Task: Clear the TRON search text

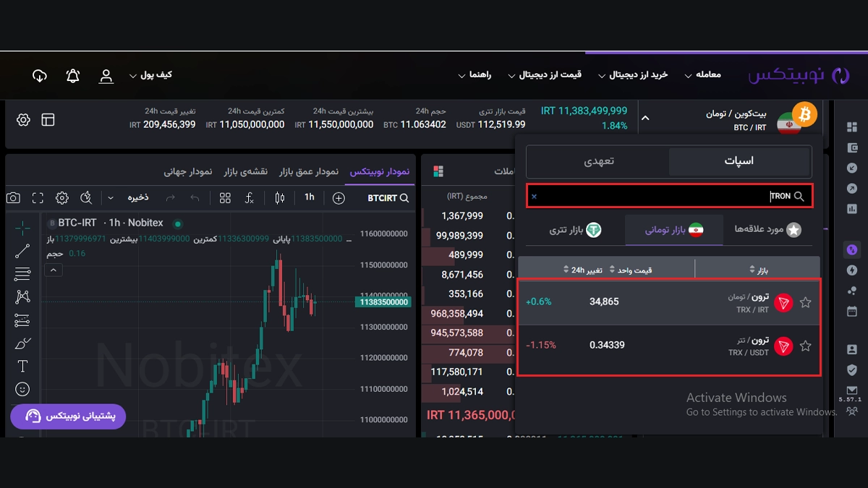Action: pyautogui.click(x=535, y=196)
